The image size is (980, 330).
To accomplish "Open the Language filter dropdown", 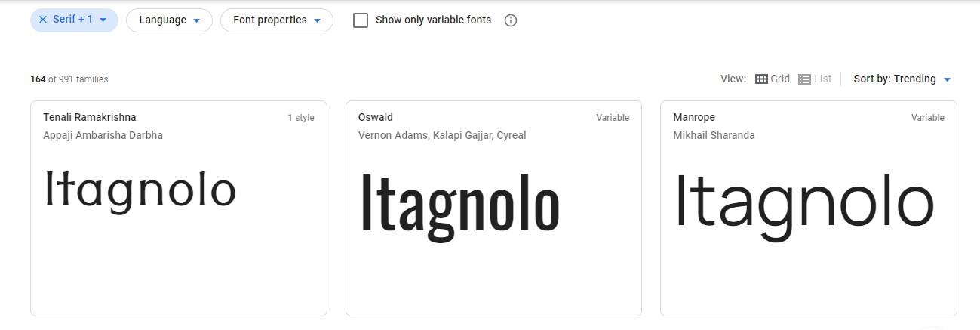I will click(169, 20).
